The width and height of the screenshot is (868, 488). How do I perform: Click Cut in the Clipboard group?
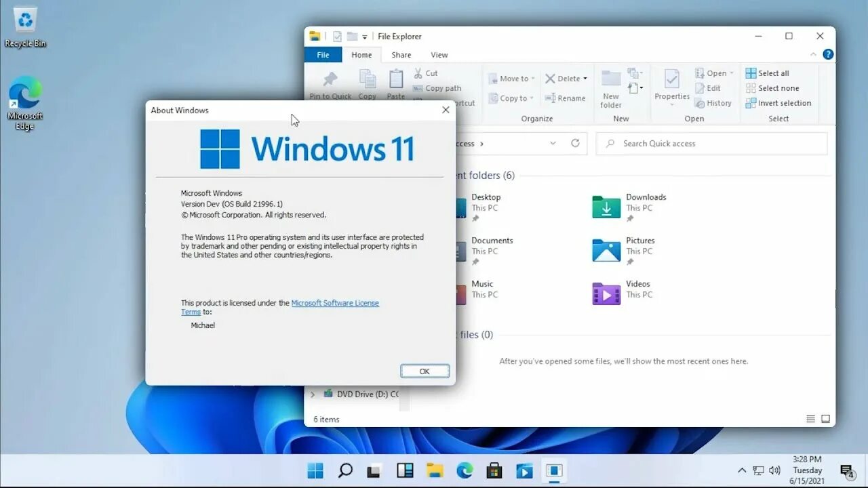(425, 73)
